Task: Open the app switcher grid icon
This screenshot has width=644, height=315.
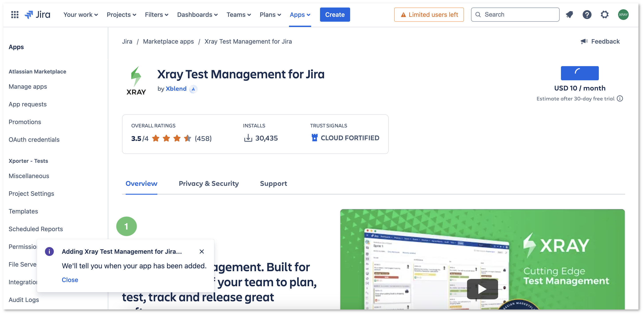Action: tap(15, 14)
